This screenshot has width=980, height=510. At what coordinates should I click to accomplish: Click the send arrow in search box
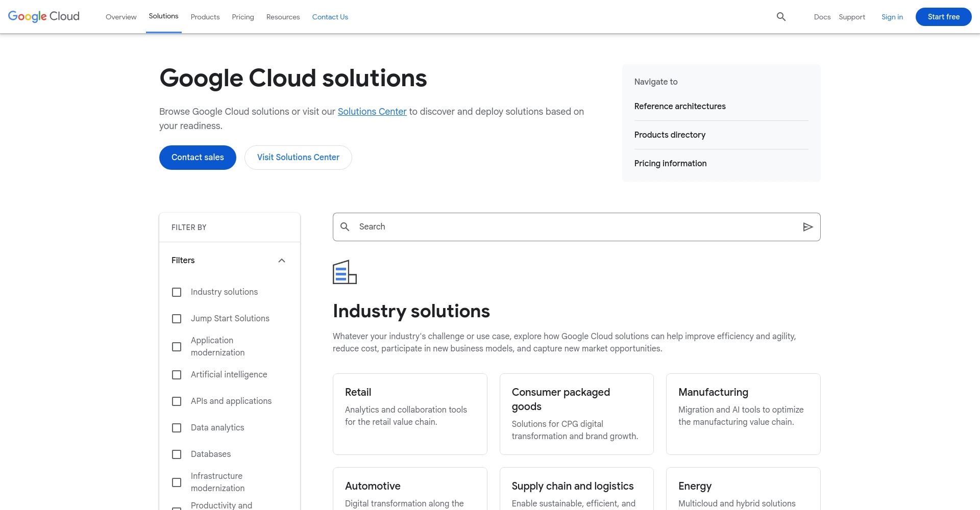pos(807,227)
